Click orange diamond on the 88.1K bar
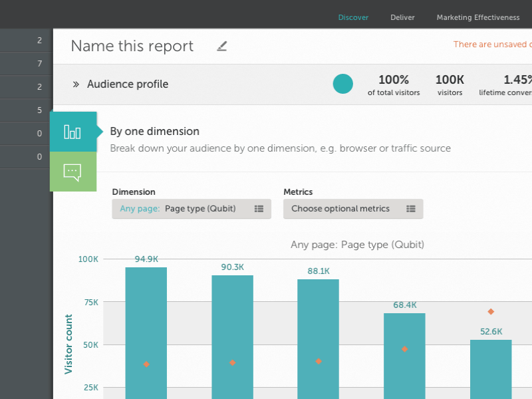This screenshot has height=399, width=532. [319, 361]
